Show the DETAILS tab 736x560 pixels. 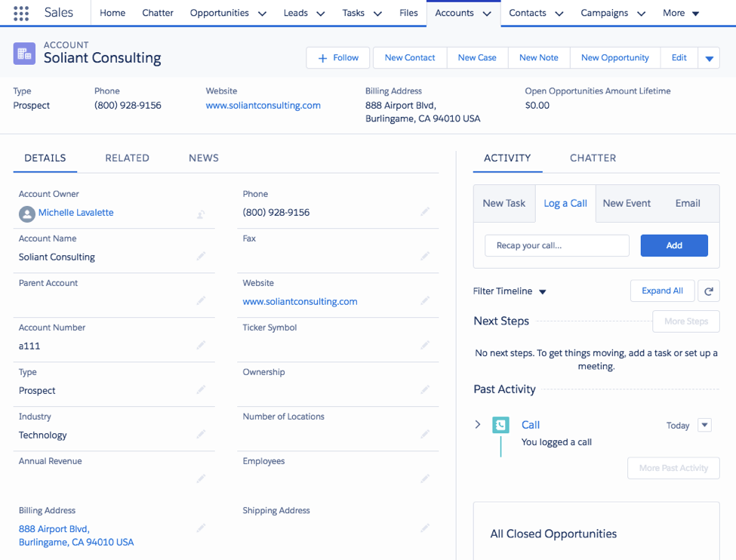tap(45, 158)
